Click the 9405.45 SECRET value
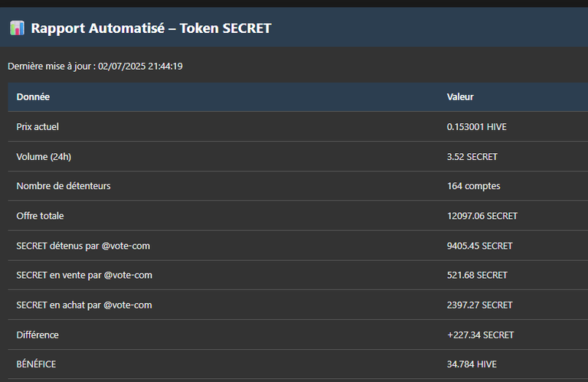588x382 pixels. point(479,246)
